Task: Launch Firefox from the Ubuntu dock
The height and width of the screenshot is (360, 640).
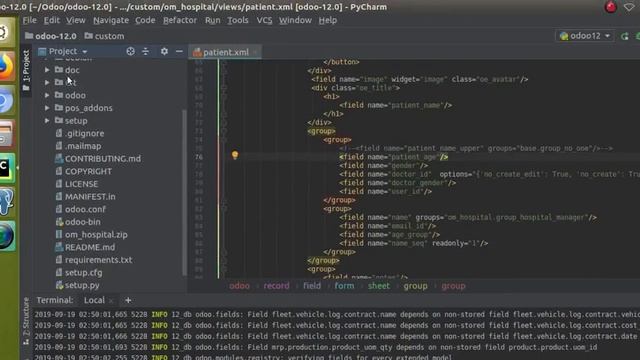Action: click(x=7, y=67)
